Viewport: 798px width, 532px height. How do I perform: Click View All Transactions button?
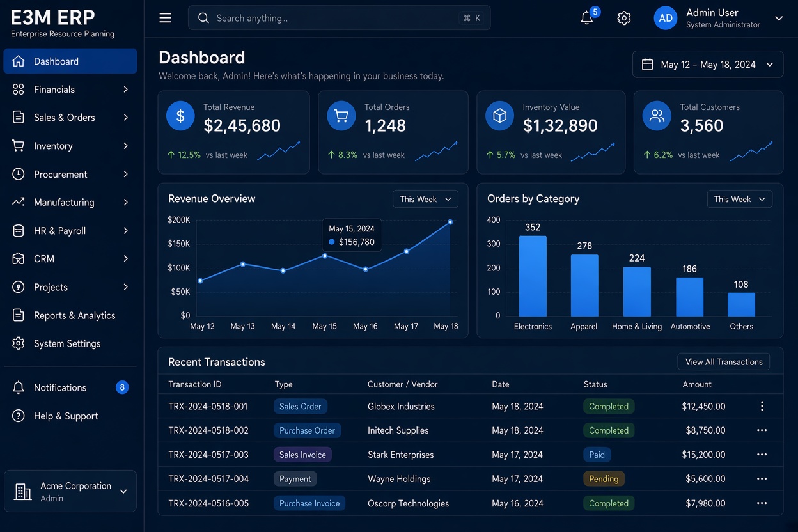[724, 362]
